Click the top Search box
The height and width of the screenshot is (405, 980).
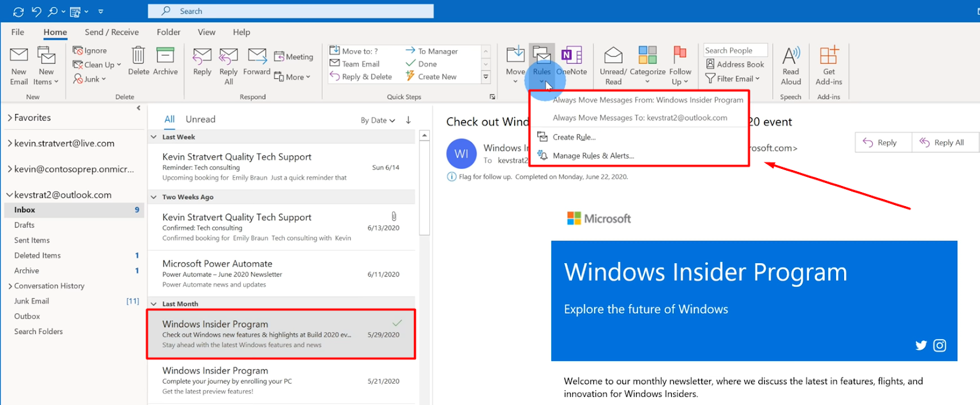(x=290, y=11)
